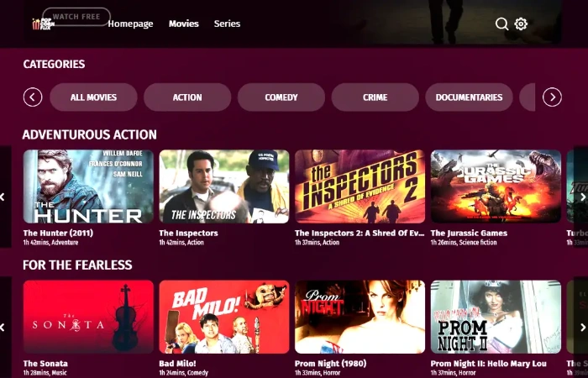Image resolution: width=588 pixels, height=378 pixels.
Task: Advance the For The Fearless row right
Action: (x=583, y=328)
